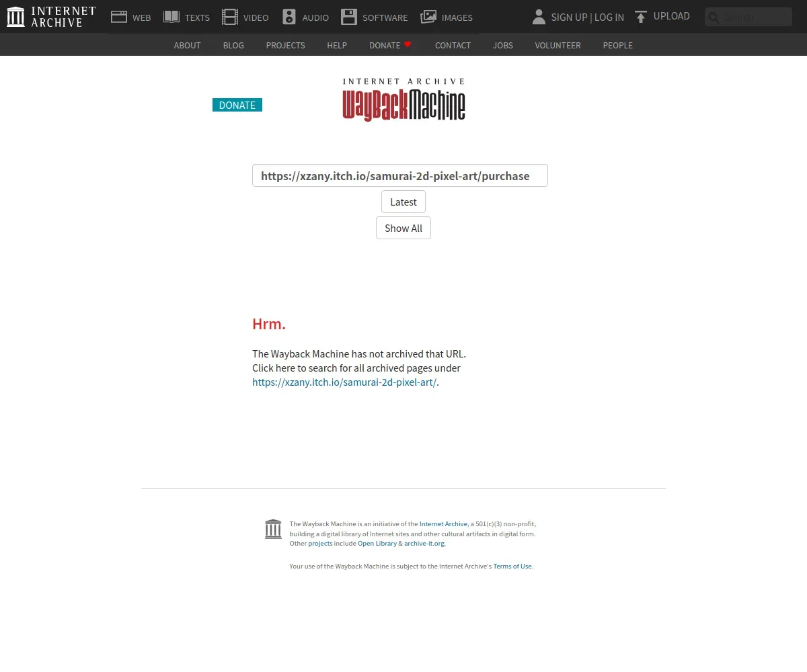The width and height of the screenshot is (807, 672).
Task: Click the LOG IN link
Action: point(609,17)
